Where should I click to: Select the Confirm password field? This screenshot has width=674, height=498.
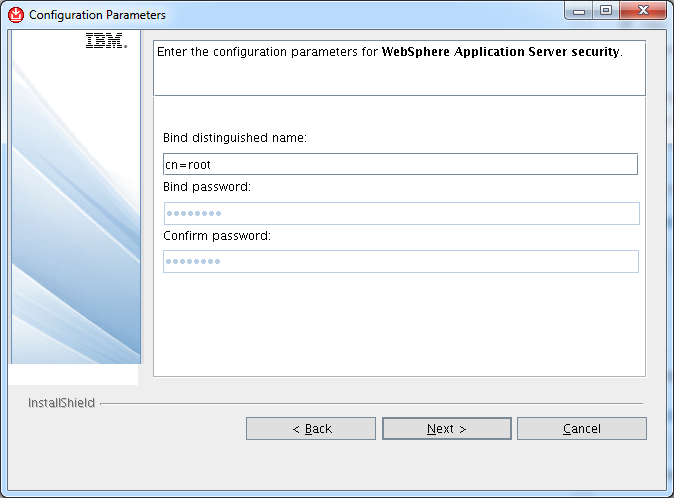(401, 261)
